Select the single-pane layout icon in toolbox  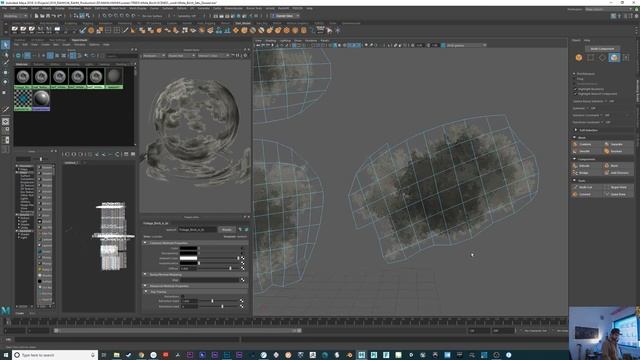pyautogui.click(x=5, y=122)
